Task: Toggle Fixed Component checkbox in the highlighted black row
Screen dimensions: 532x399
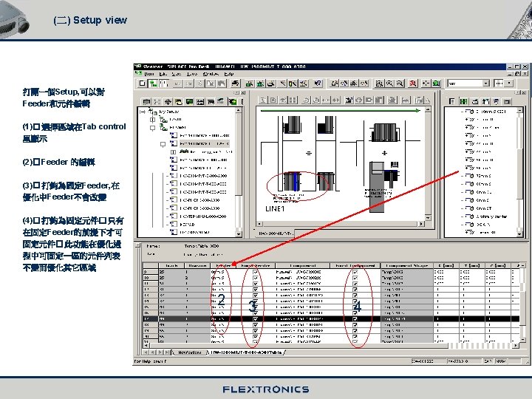Action: click(355, 319)
